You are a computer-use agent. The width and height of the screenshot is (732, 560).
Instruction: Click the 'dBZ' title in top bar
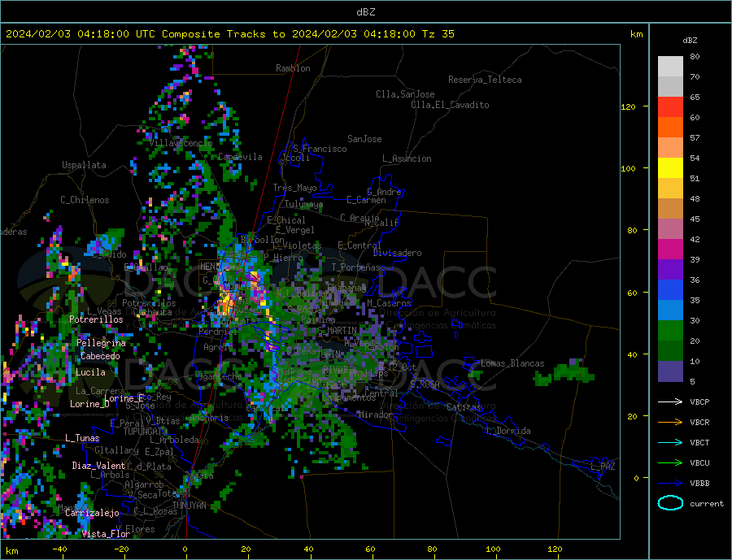tap(365, 12)
